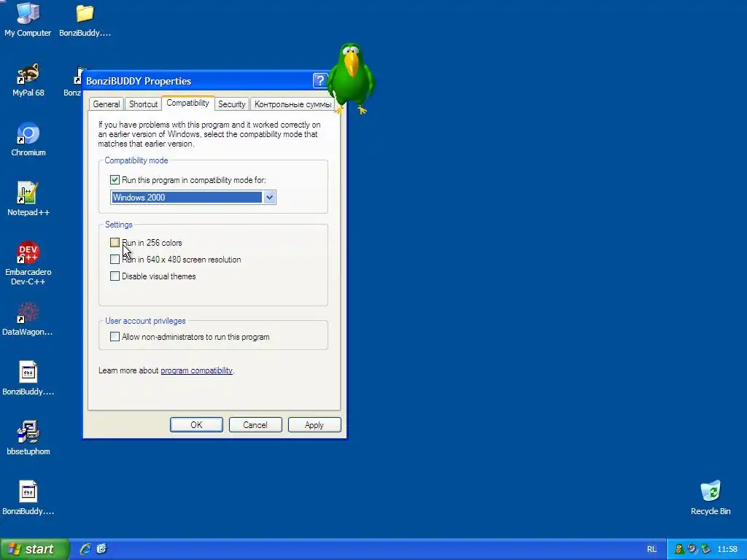
Task: Uncheck Run this program in compatibility mode
Action: [115, 180]
